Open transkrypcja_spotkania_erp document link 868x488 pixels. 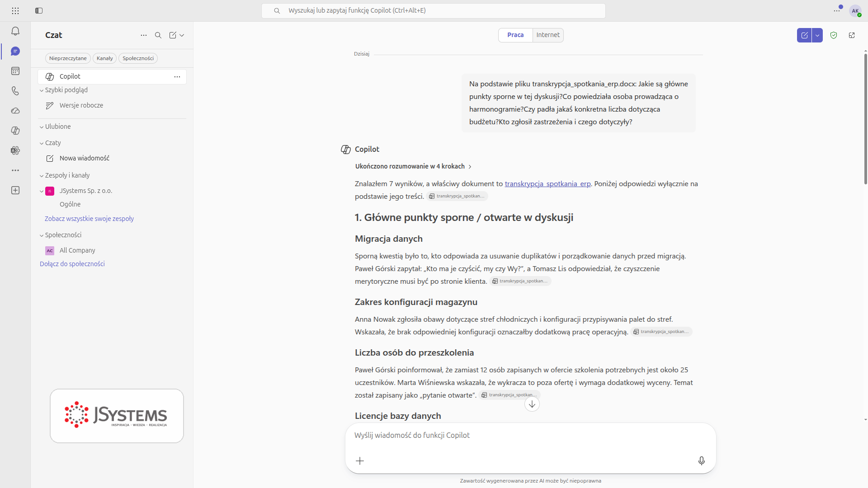(547, 183)
